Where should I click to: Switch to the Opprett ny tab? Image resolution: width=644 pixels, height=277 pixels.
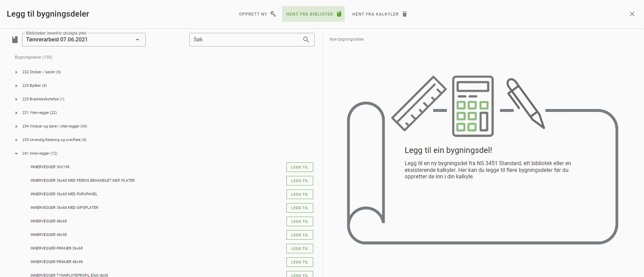click(x=257, y=14)
